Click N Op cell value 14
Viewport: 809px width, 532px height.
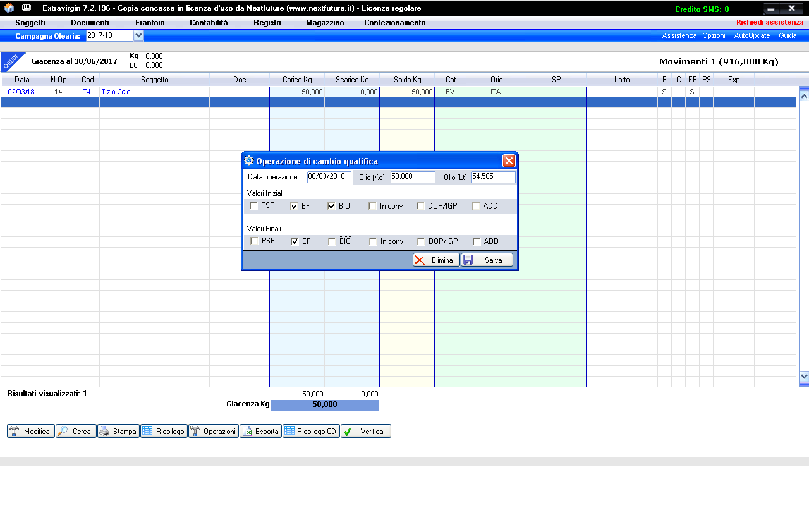[58, 92]
